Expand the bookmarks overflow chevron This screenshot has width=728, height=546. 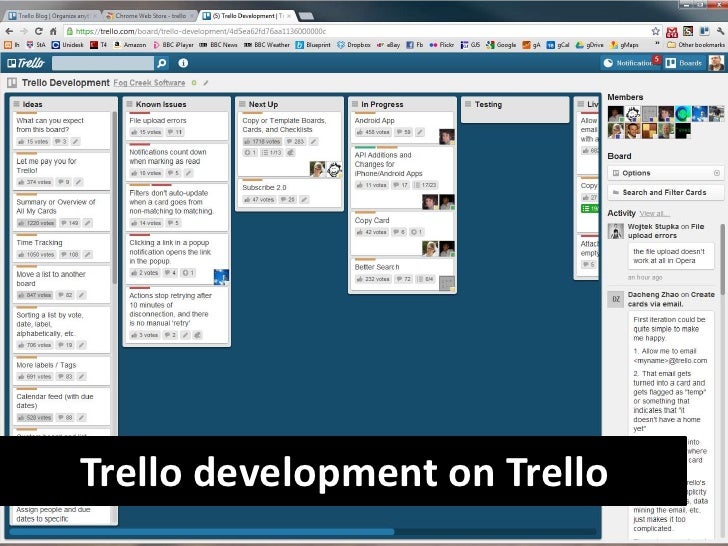coord(657,44)
